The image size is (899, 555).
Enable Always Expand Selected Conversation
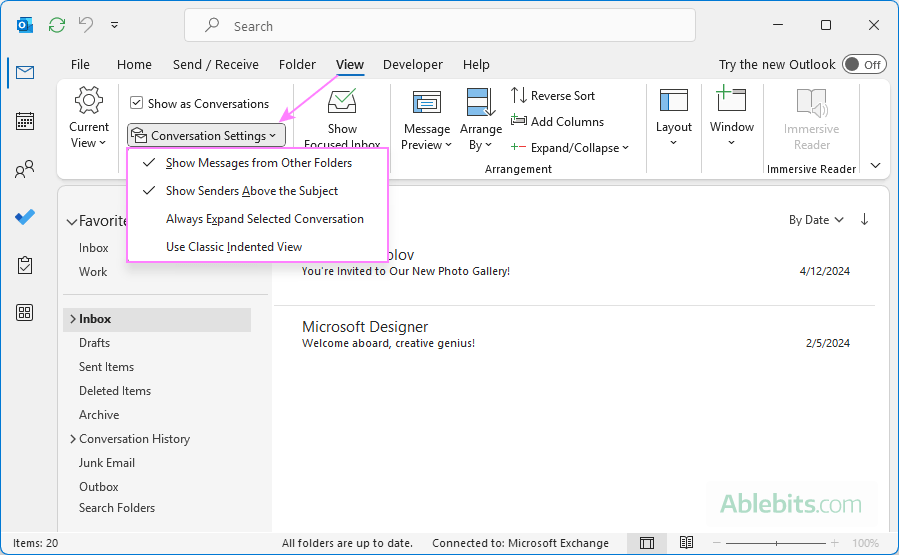point(258,219)
